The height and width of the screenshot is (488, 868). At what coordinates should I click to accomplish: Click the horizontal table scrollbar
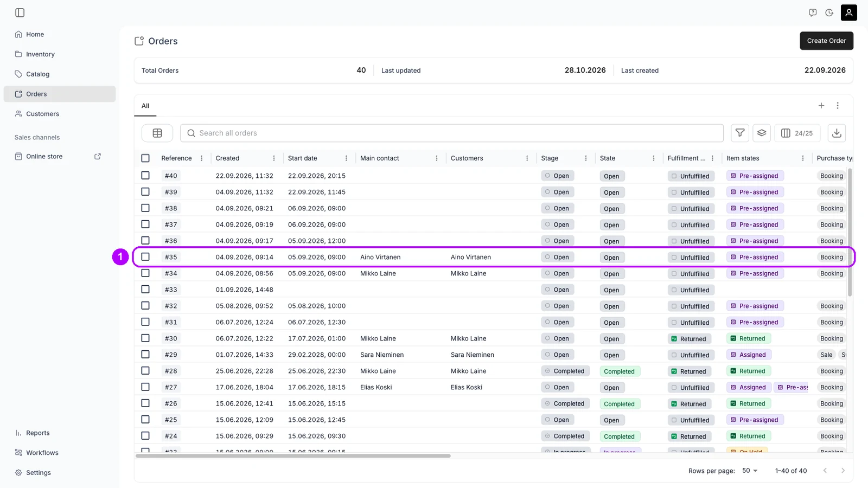(293, 456)
